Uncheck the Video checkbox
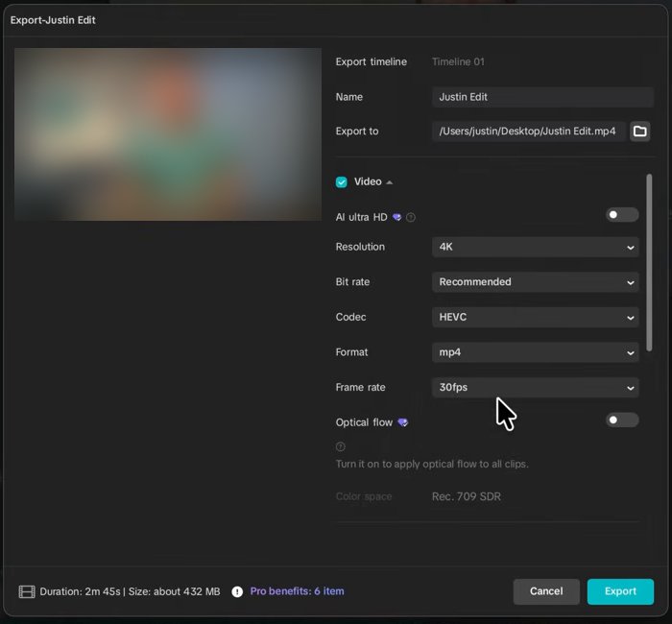This screenshot has width=672, height=624. tap(342, 182)
